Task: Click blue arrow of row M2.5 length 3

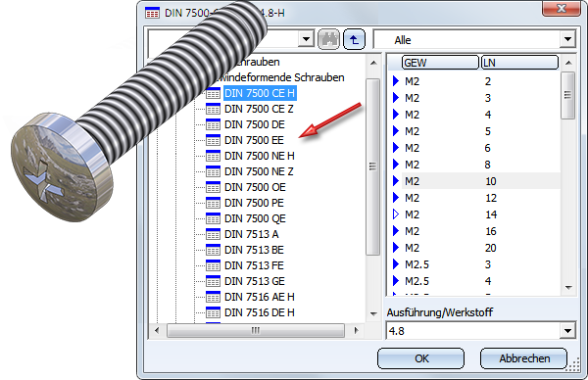Action: point(396,264)
